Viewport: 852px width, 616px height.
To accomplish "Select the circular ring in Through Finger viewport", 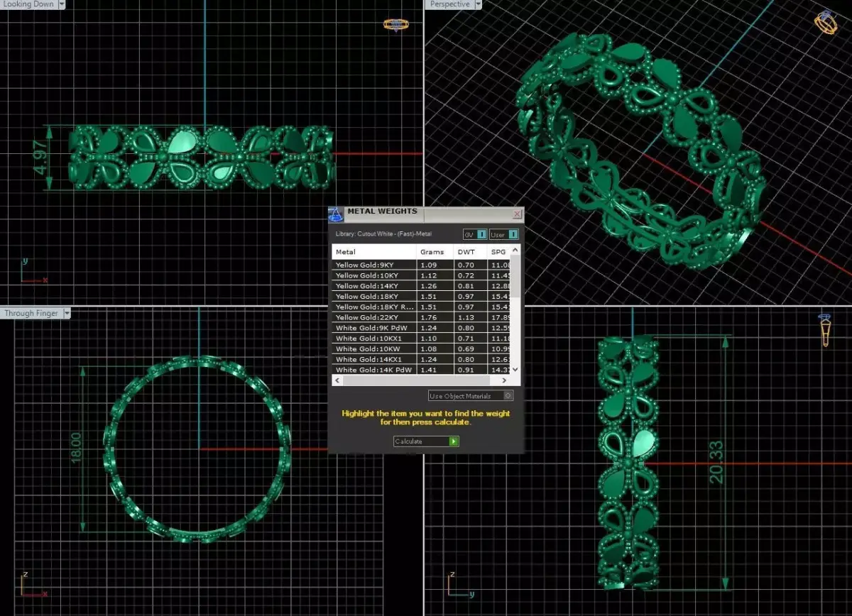I will 199,449.
